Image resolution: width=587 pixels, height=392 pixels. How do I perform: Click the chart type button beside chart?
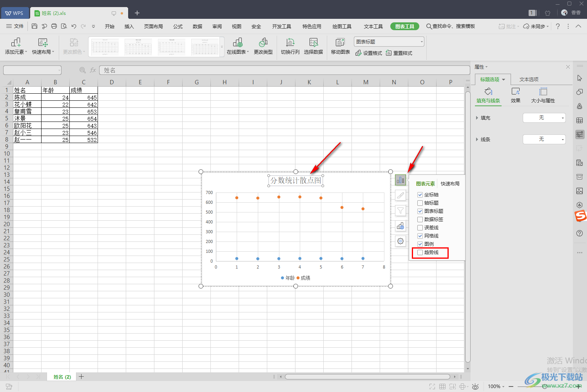[x=400, y=226]
